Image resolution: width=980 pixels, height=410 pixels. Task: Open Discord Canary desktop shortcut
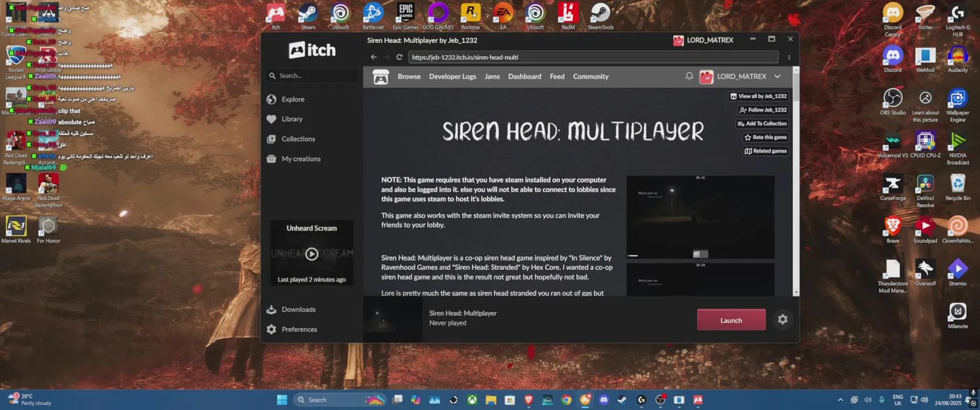tap(893, 20)
